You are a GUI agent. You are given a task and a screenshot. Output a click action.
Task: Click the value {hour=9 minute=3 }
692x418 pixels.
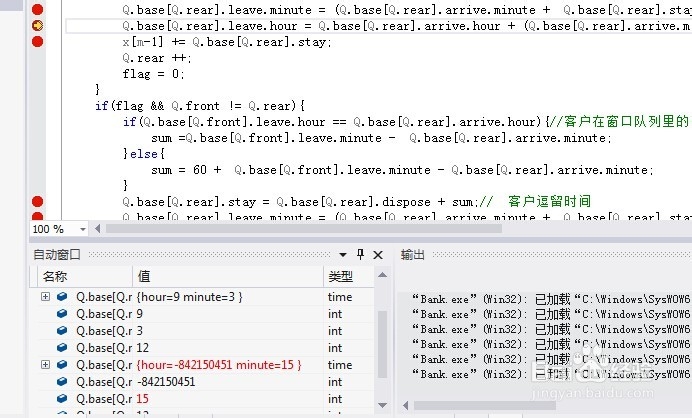pyautogui.click(x=190, y=297)
